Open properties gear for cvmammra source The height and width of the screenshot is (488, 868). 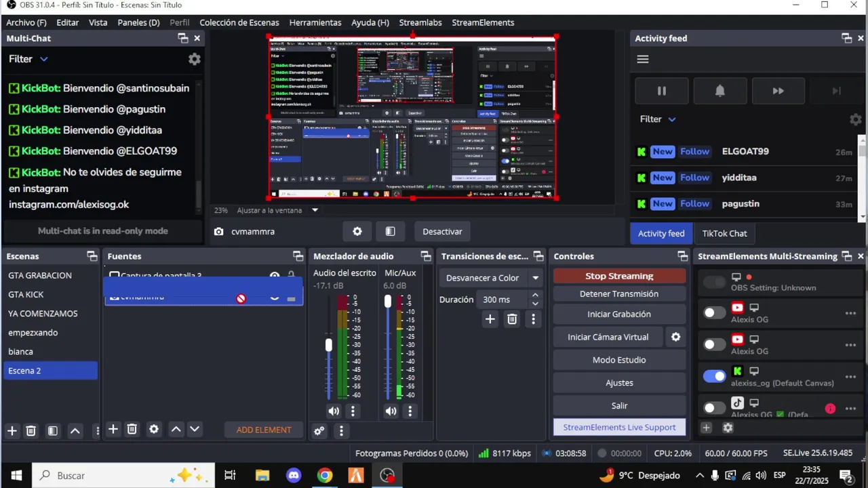point(357,231)
